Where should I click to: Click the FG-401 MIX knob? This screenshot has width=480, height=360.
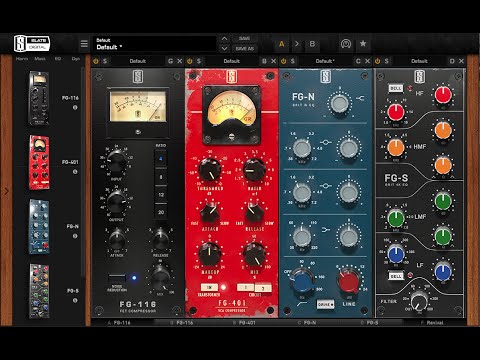click(254, 254)
